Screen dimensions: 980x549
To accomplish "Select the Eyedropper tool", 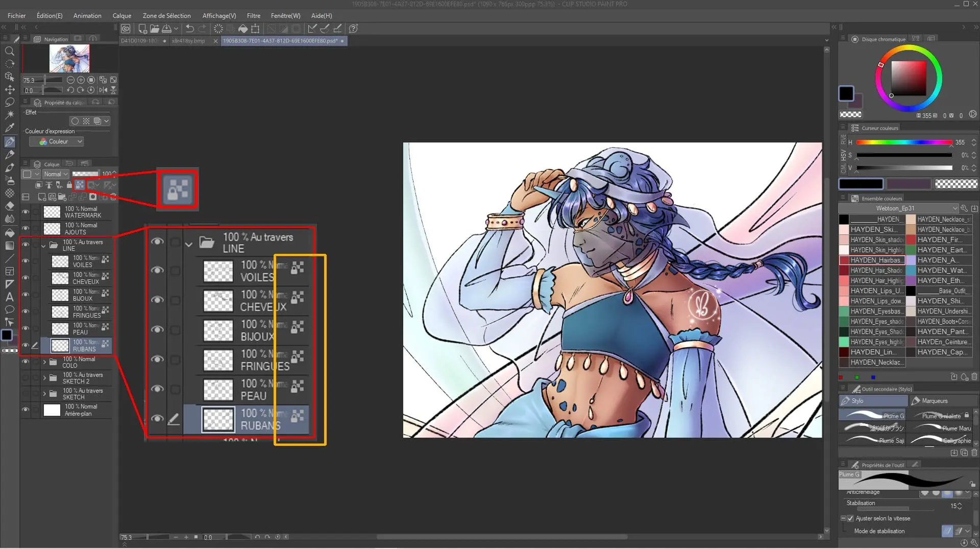I will click(x=9, y=128).
